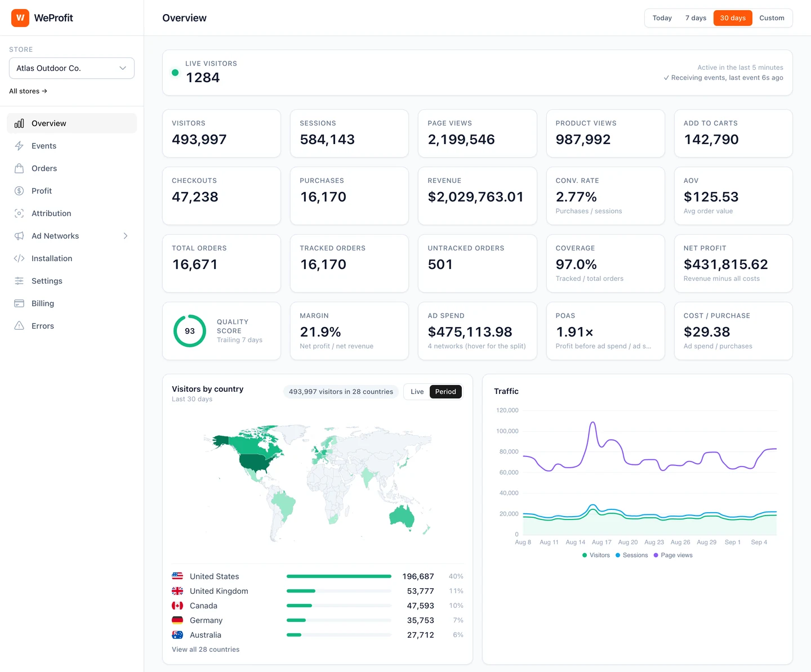Select the Today date range
This screenshot has width=811, height=672.
coord(662,18)
